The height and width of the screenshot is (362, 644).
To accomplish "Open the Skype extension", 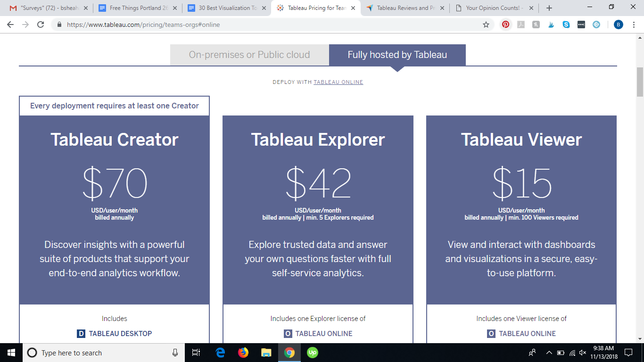I will coord(566,25).
